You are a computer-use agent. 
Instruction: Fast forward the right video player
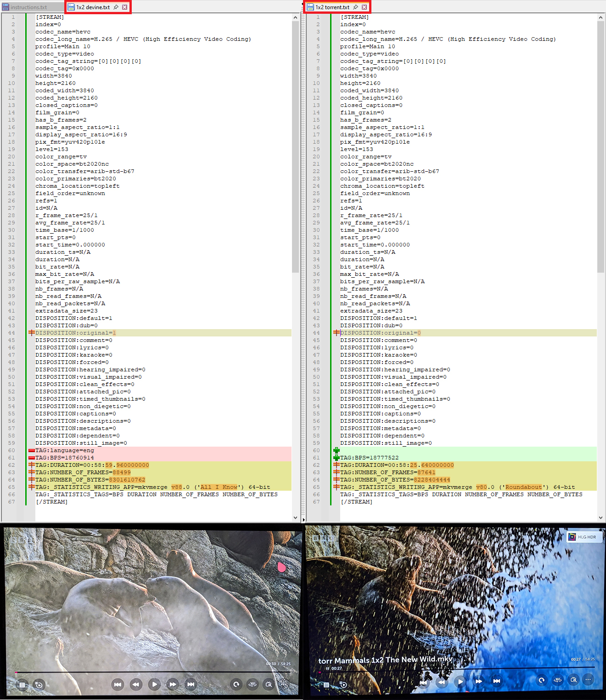tap(478, 681)
